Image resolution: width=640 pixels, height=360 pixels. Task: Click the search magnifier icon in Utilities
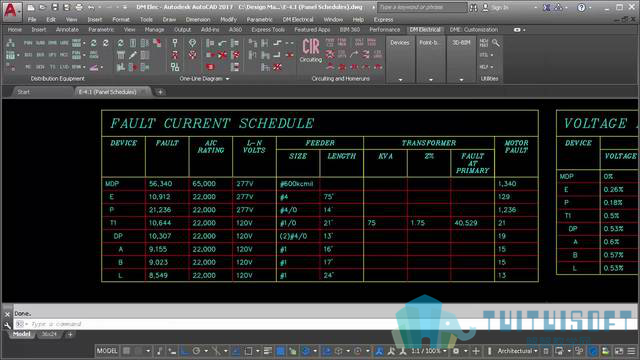point(496,43)
